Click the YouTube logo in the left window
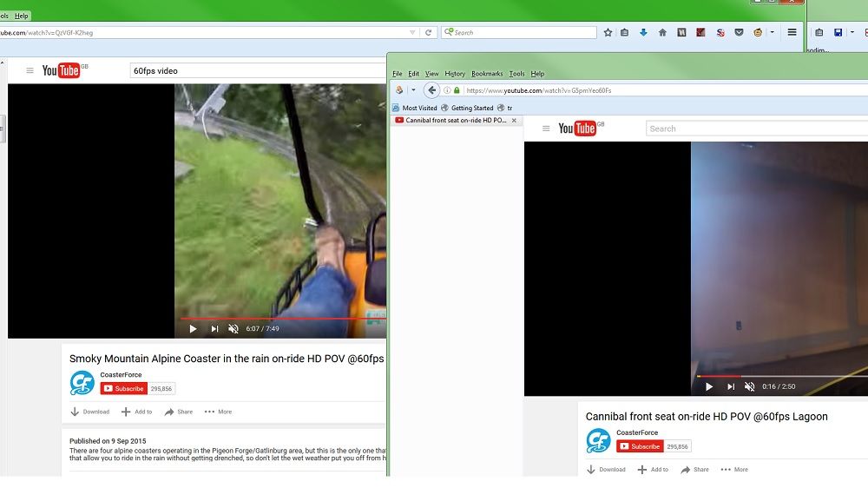 coord(62,70)
